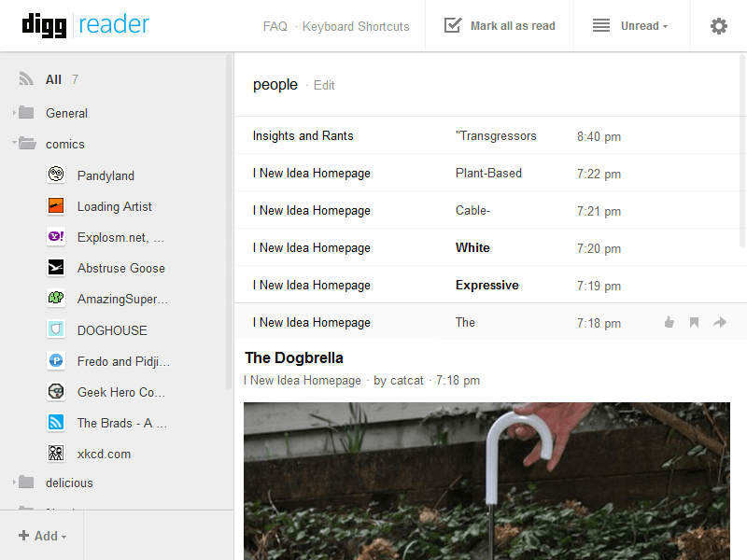Select xkcd.com feed label

point(104,454)
